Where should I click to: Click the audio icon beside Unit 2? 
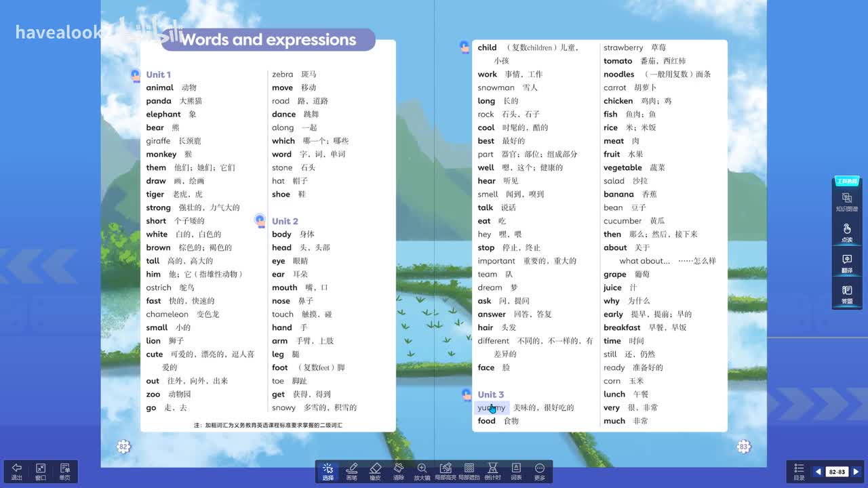260,220
